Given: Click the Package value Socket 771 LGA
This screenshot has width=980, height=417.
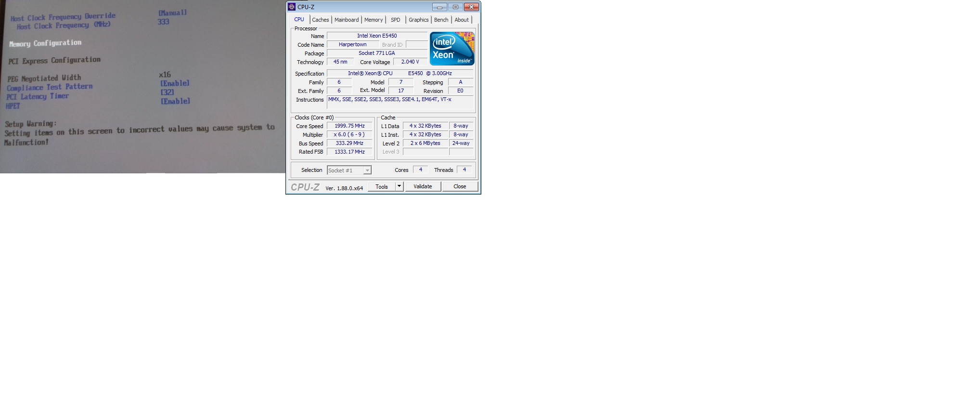Looking at the screenshot, I should click(377, 53).
